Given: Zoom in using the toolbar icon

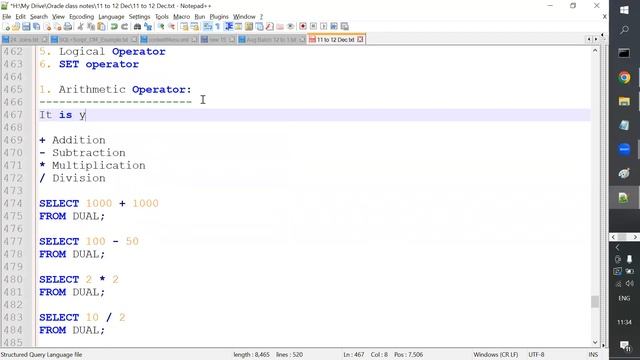Looking at the screenshot, I should coord(161,27).
